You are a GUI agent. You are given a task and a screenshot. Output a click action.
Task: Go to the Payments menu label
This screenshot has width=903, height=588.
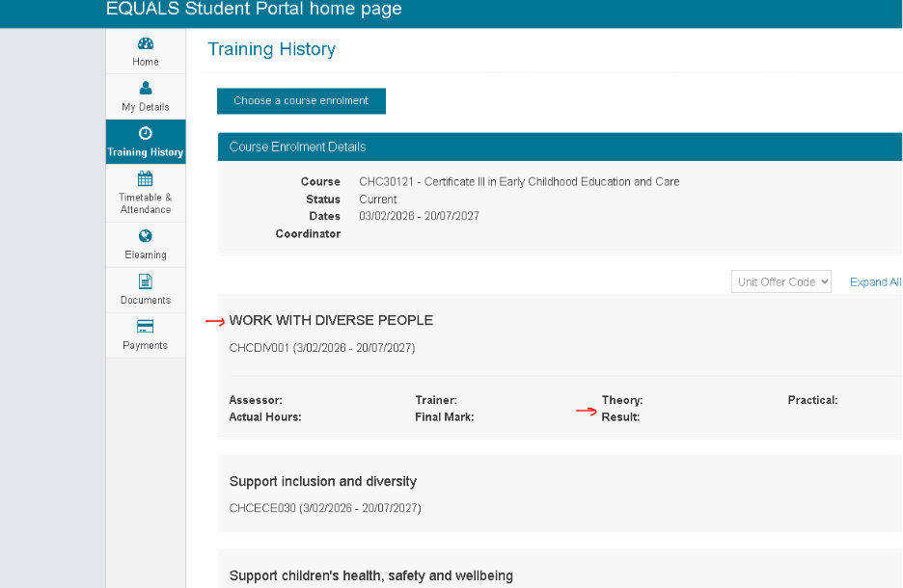146,345
